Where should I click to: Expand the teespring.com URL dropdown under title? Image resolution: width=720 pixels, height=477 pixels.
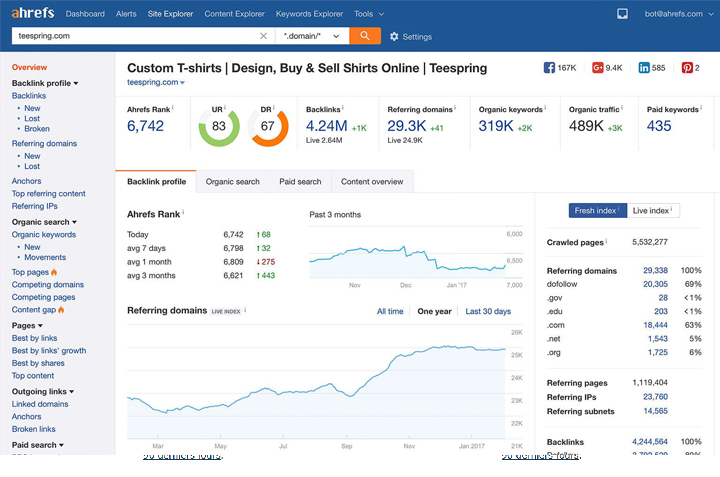pos(182,83)
